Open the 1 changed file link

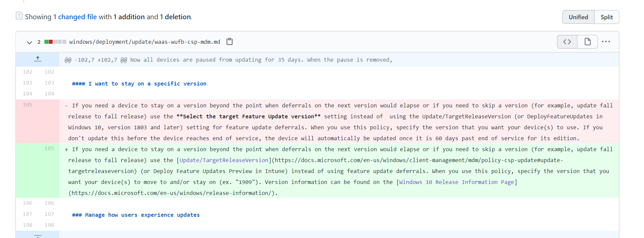(75, 17)
